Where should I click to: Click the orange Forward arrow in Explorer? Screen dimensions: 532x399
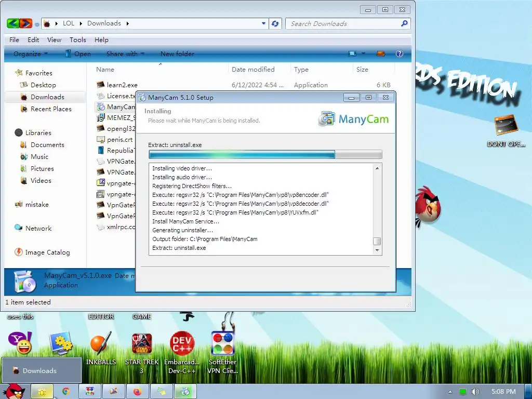point(26,23)
